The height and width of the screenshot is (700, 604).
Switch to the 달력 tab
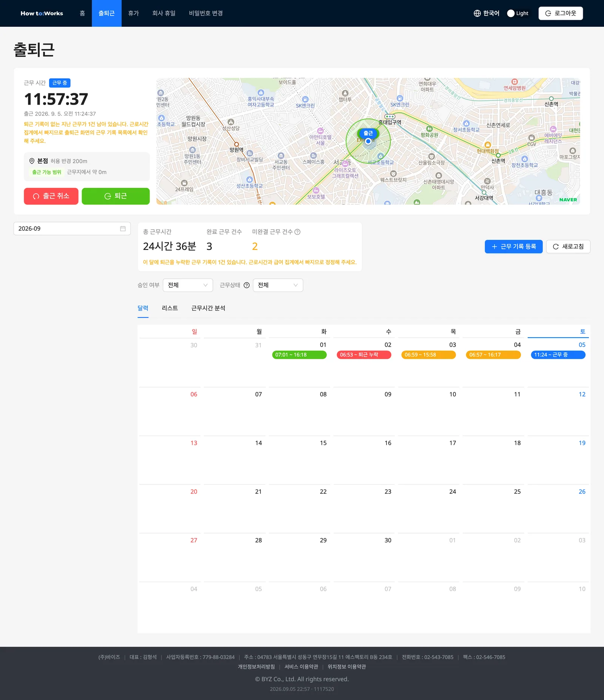pyautogui.click(x=143, y=308)
